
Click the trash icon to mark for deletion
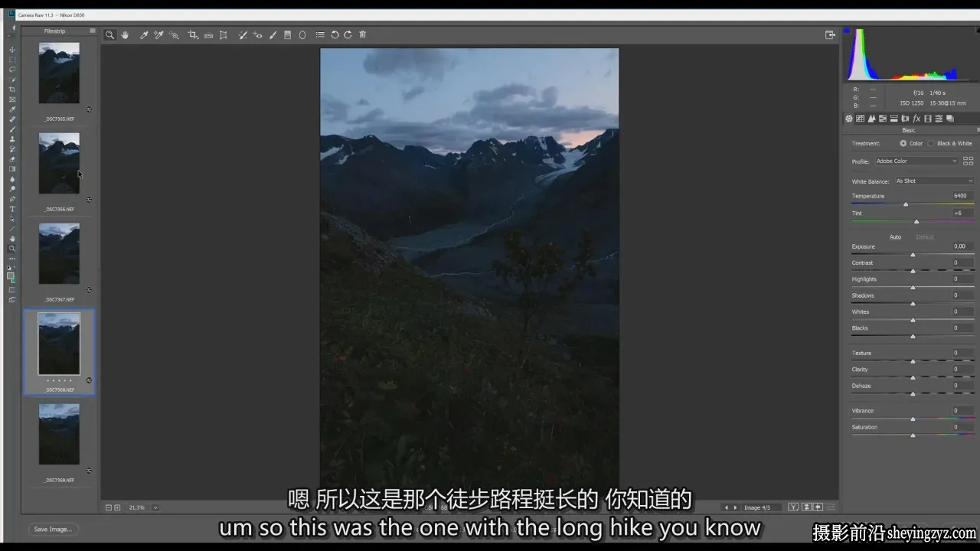point(363,34)
